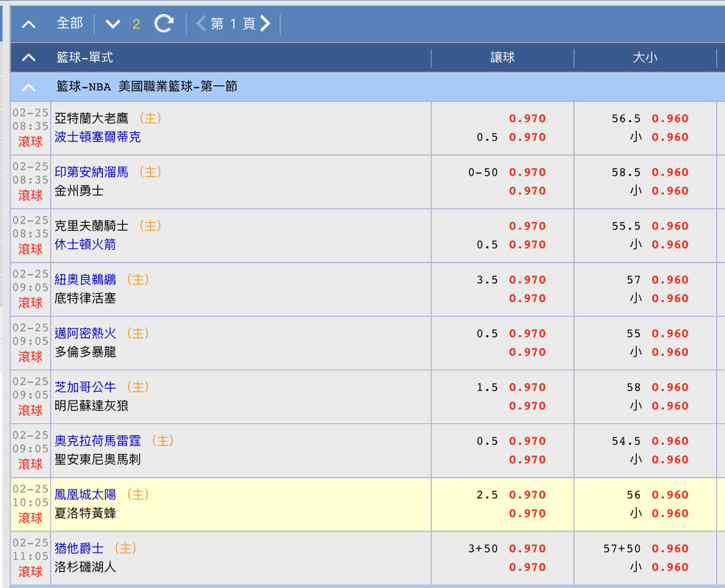Viewport: 725px width, 588px height.
Task: Pick 夏洛特黃蜂 handicap odds 0.970
Action: pos(527,514)
